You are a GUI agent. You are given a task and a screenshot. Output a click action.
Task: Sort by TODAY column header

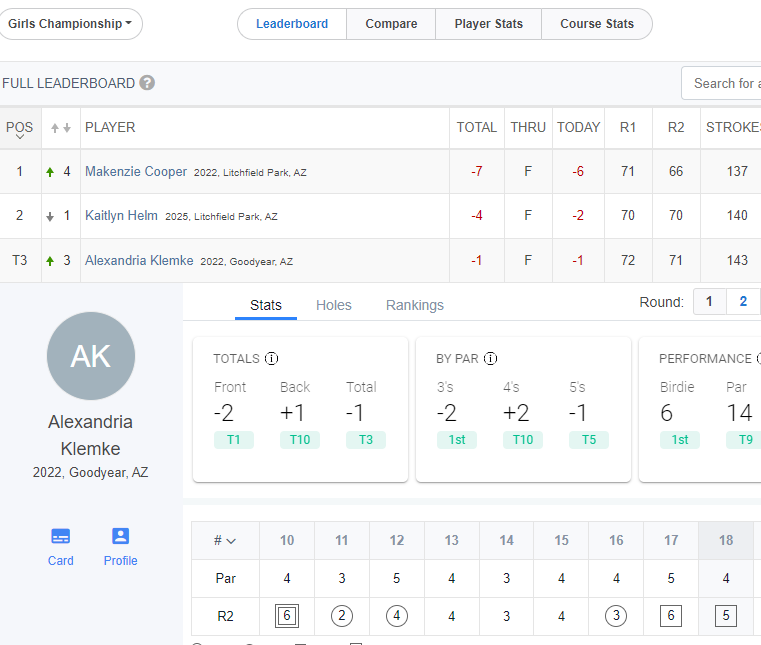(579, 127)
